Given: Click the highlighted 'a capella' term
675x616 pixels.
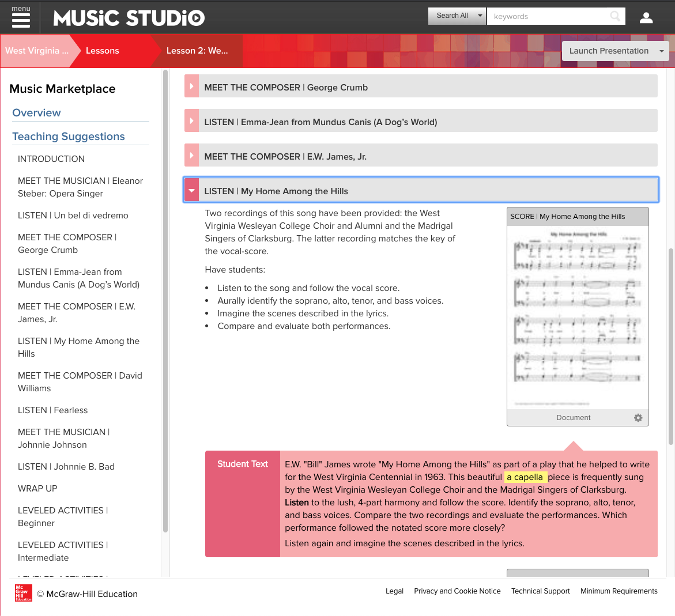Looking at the screenshot, I should [x=525, y=477].
